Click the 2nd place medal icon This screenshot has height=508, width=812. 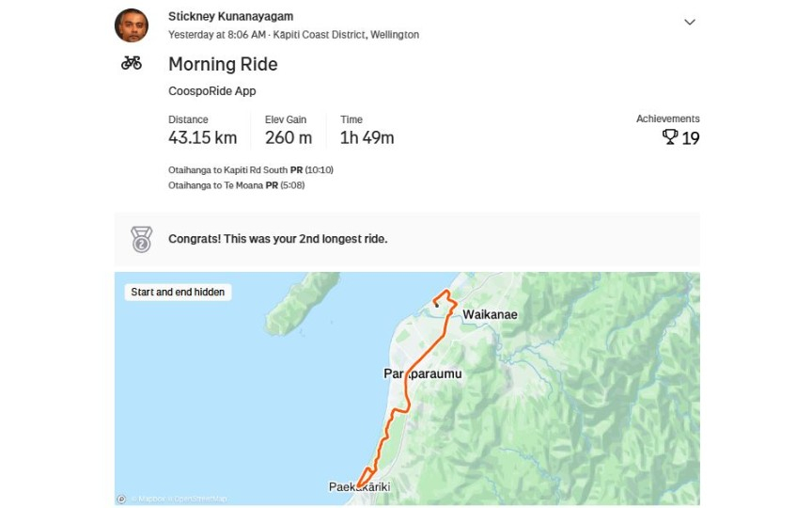click(141, 239)
